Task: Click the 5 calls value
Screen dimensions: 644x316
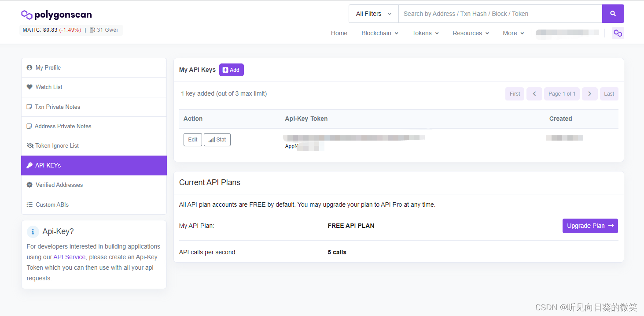Action: (x=337, y=252)
